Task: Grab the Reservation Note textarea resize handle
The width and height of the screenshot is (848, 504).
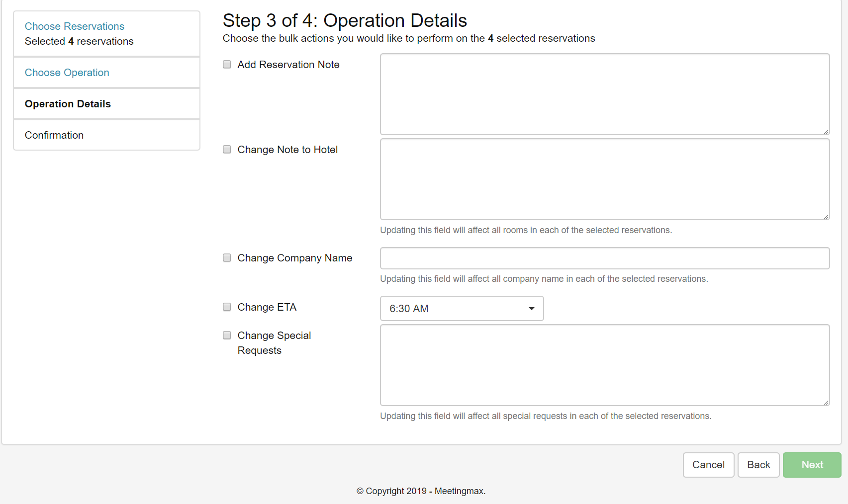Action: [x=826, y=131]
